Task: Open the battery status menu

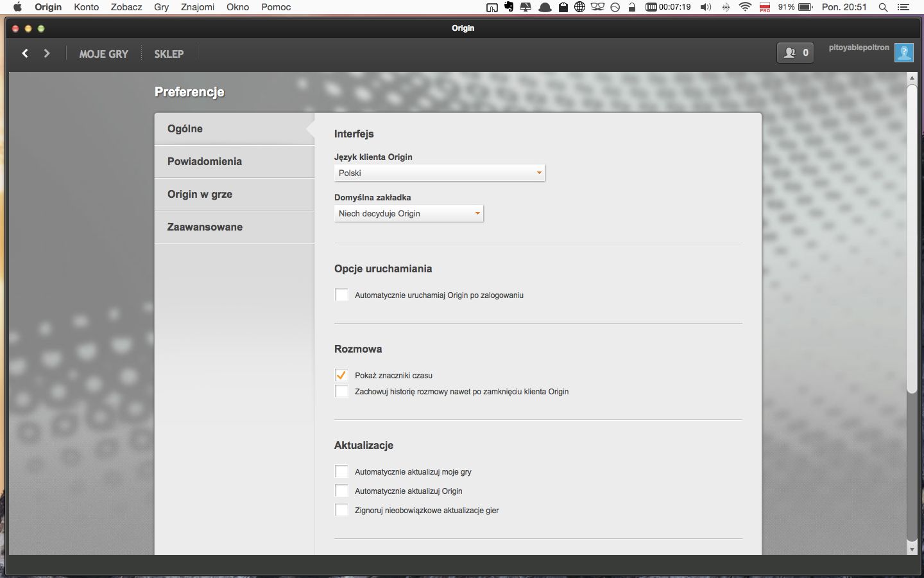Action: 795,7
